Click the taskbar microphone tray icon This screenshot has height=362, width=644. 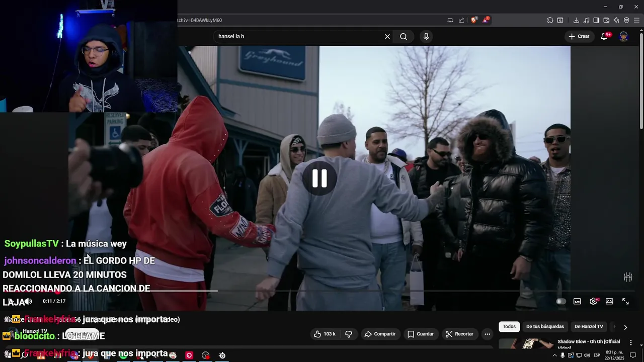click(x=563, y=355)
